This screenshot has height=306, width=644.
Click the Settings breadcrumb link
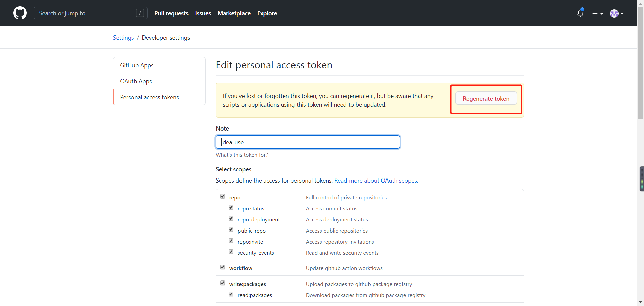click(x=123, y=38)
